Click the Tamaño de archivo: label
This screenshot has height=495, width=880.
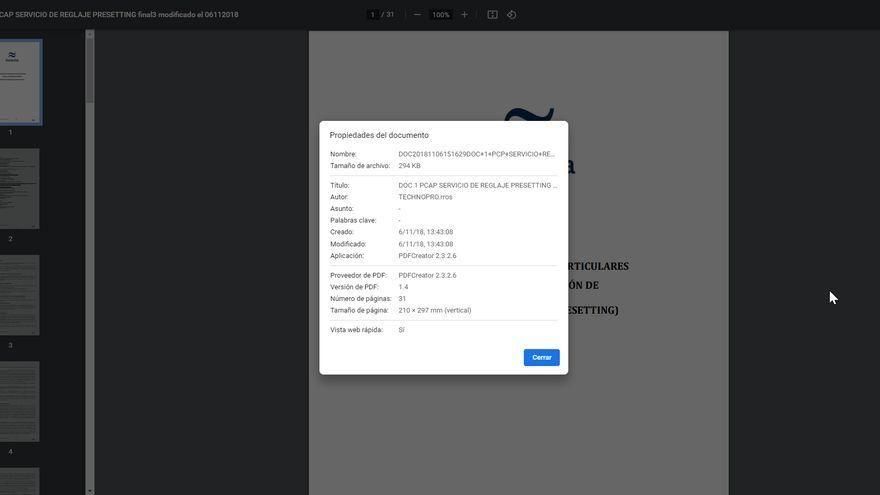coord(360,166)
